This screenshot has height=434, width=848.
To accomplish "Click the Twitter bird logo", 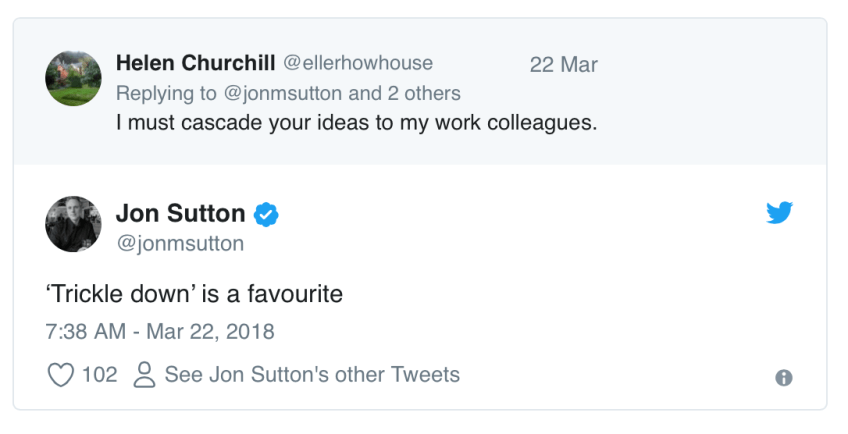I will (779, 213).
